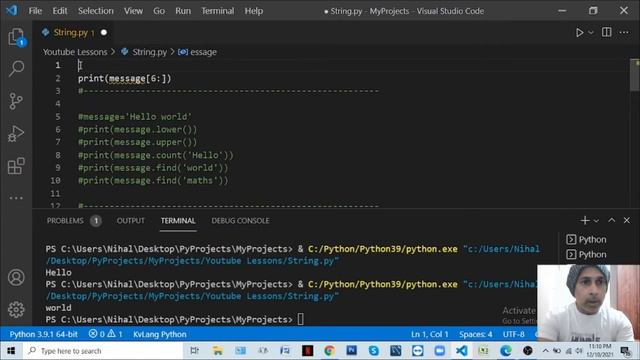Open the Selection menu
Screen dimensions: 640x360
coord(96,11)
